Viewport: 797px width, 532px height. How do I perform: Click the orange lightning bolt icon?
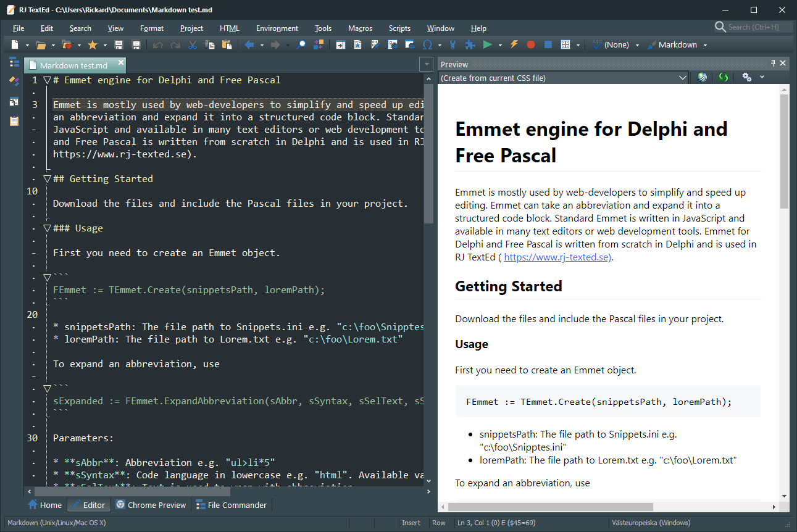[x=514, y=44]
